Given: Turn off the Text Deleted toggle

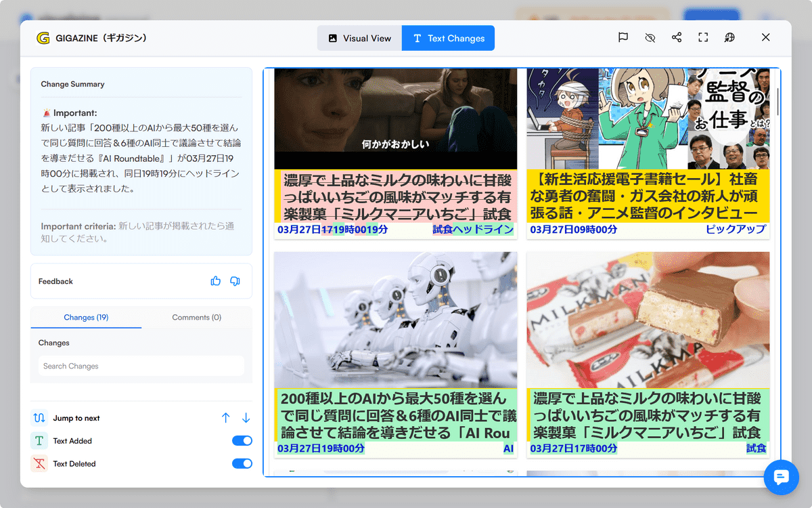Looking at the screenshot, I should 242,463.
